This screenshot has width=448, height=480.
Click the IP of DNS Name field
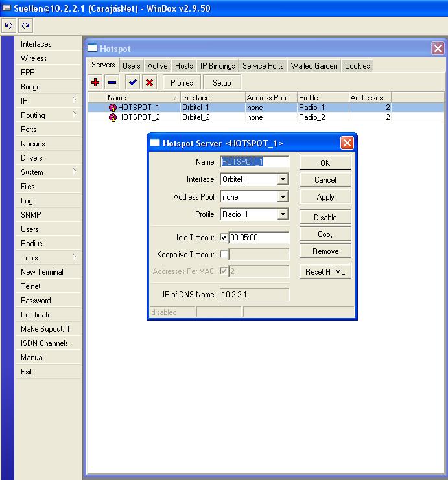point(254,295)
